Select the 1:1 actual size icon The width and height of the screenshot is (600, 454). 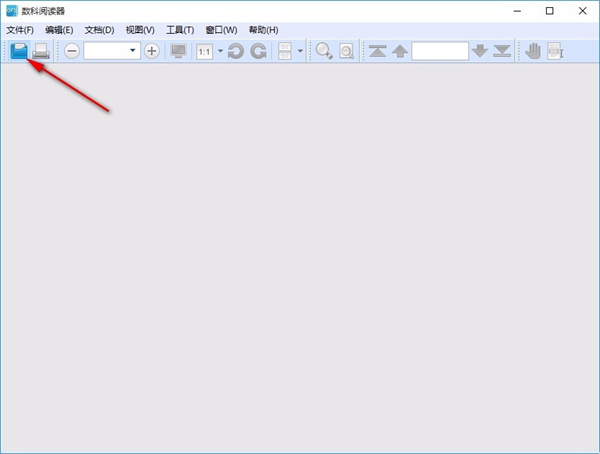(x=204, y=51)
